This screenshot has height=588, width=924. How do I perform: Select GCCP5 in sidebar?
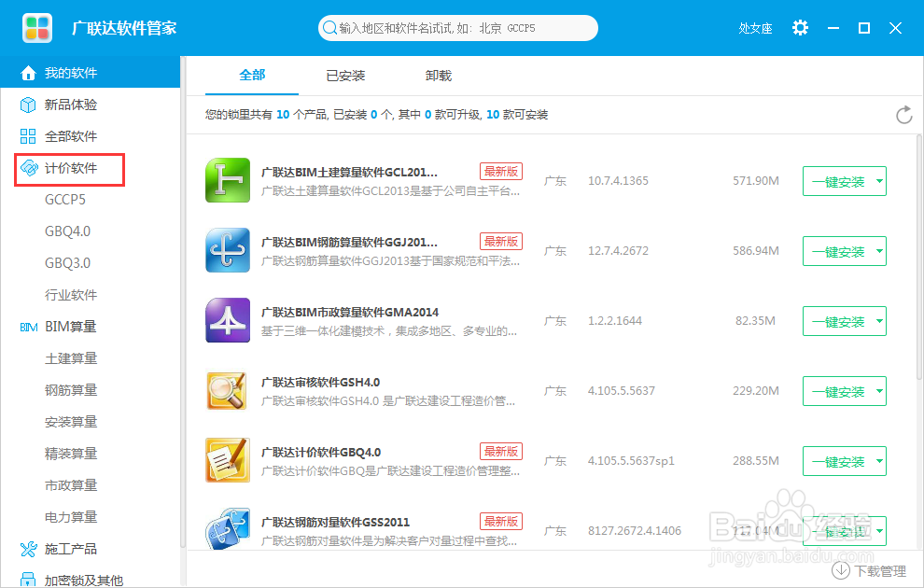(65, 200)
